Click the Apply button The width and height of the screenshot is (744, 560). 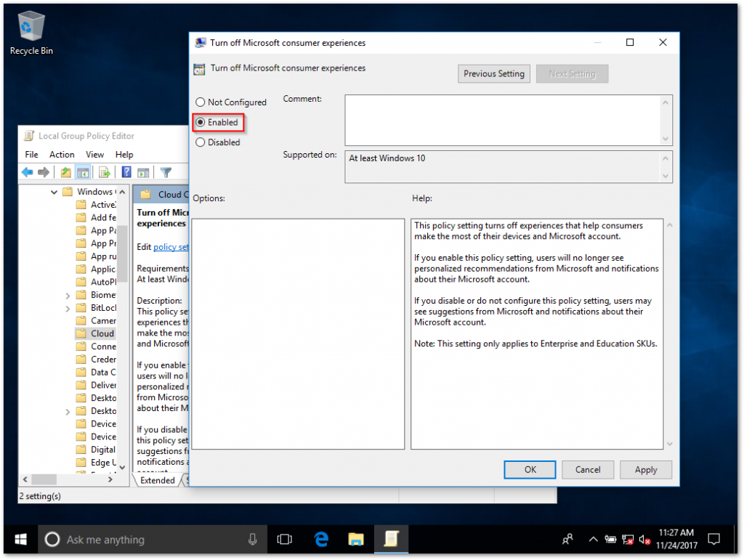click(x=646, y=469)
